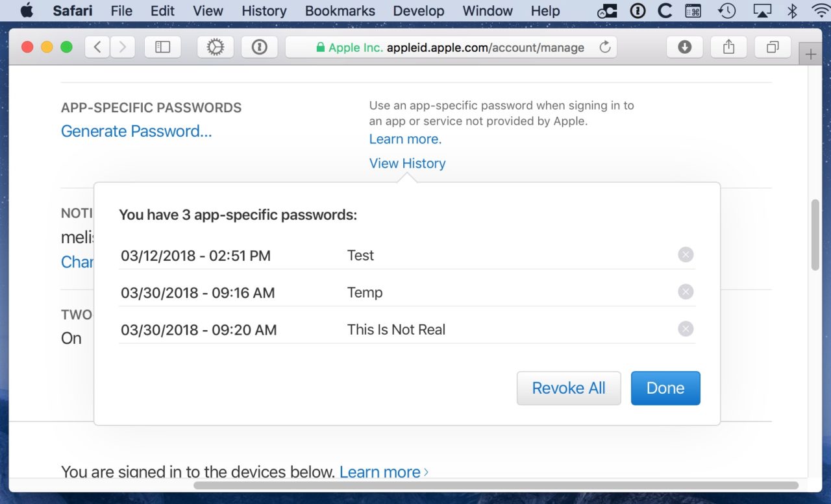The image size is (831, 504).
Task: Show all tabs overview button
Action: click(x=773, y=47)
